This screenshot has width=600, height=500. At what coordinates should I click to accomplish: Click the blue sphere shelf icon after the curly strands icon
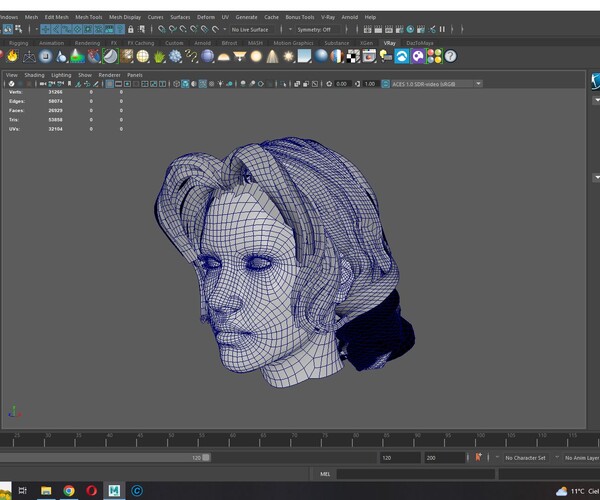point(207,56)
